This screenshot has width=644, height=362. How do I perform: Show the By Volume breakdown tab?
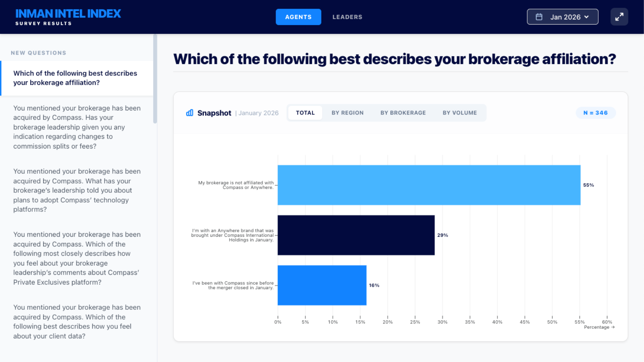point(459,113)
